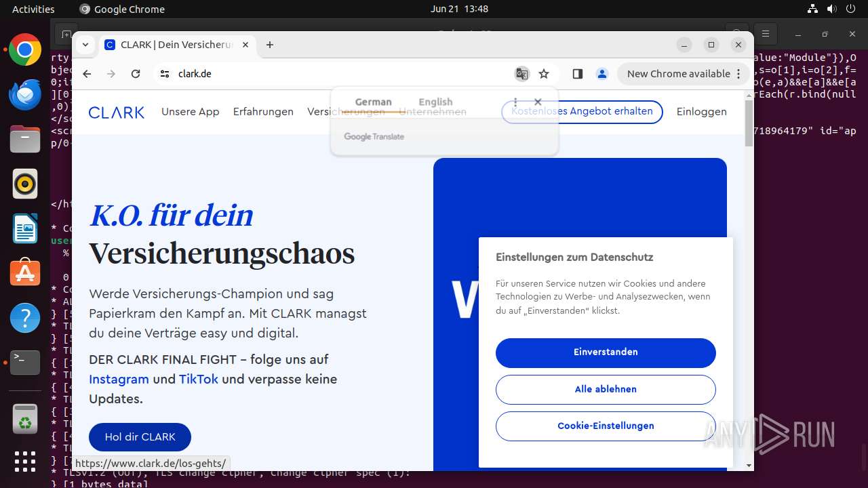Open Activities overview
The image size is (868, 488).
[x=33, y=9]
